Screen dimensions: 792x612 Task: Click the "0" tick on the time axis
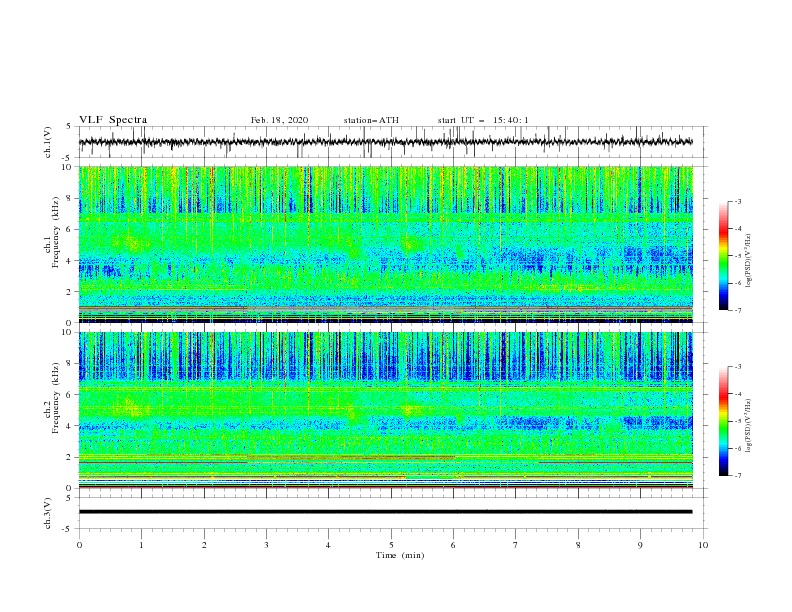(x=79, y=545)
